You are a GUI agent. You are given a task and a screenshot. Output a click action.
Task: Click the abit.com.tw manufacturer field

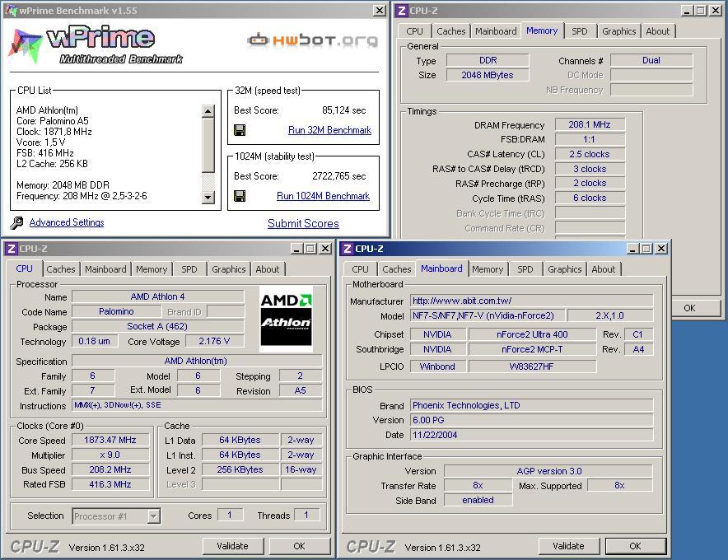(x=532, y=301)
